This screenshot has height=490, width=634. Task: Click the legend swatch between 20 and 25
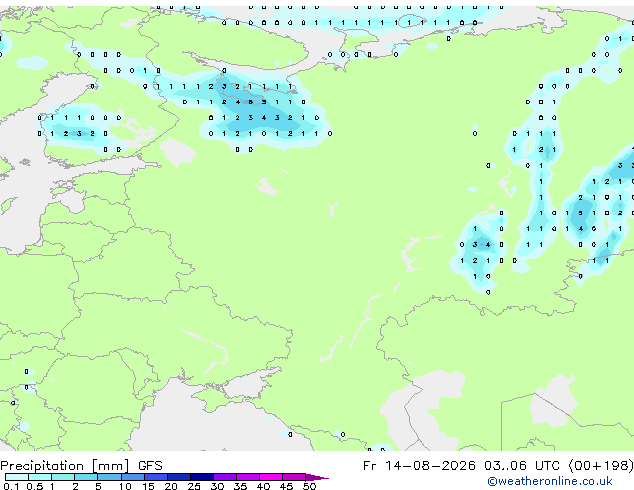pos(179,477)
